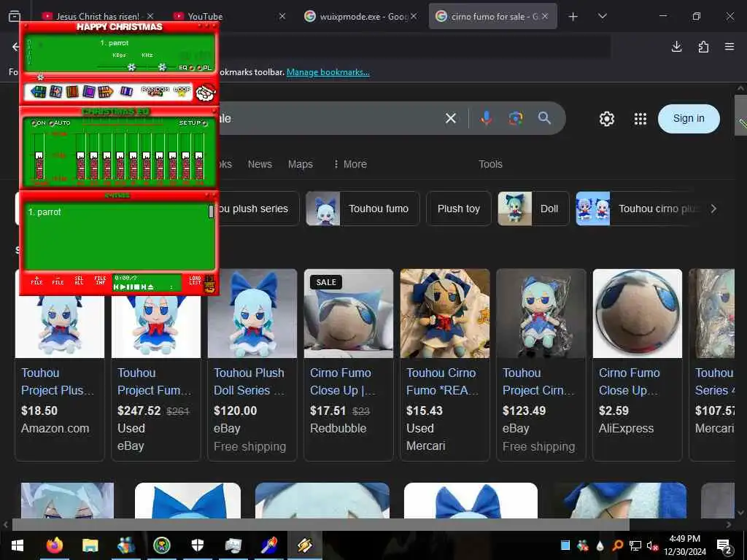Click the 'Manage bookmarks...' link
747x560 pixels.
[x=328, y=72]
